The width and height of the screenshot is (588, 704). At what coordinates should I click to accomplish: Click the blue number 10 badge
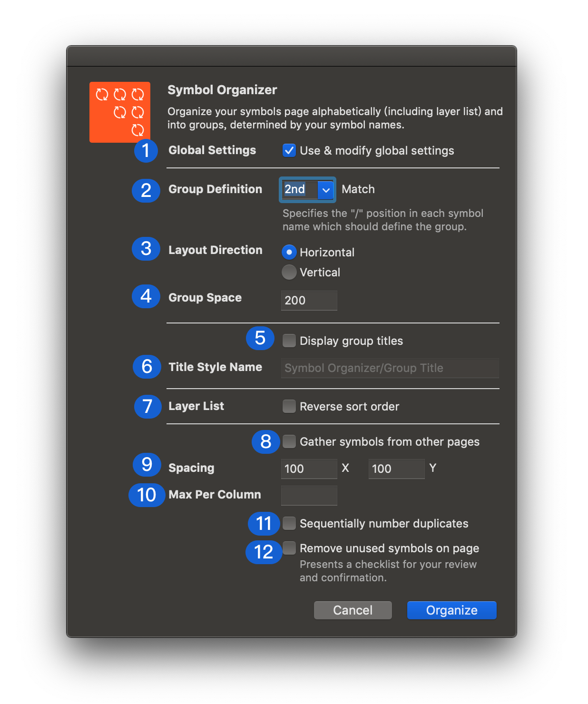(x=147, y=495)
